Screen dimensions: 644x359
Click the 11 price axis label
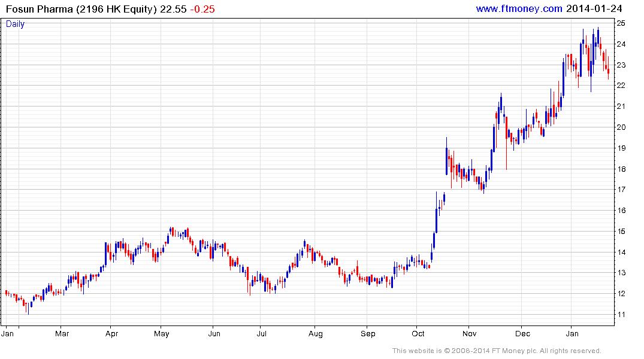(x=621, y=315)
